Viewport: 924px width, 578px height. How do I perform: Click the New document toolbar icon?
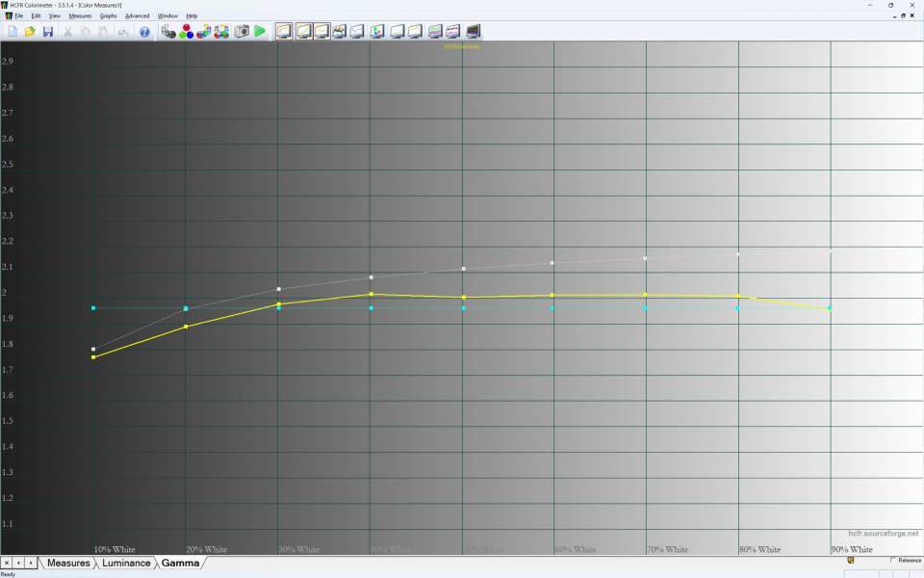click(x=13, y=31)
